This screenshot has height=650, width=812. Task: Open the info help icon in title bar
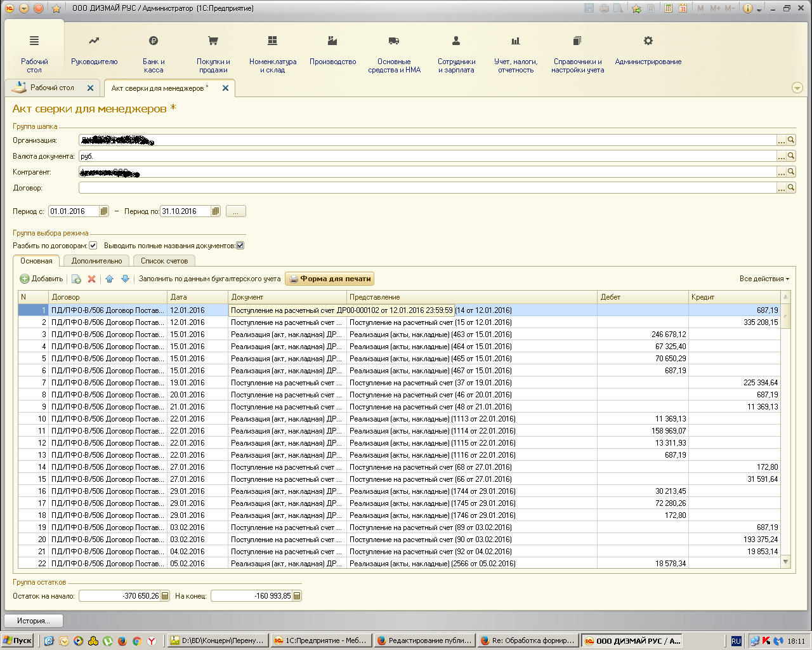(747, 8)
